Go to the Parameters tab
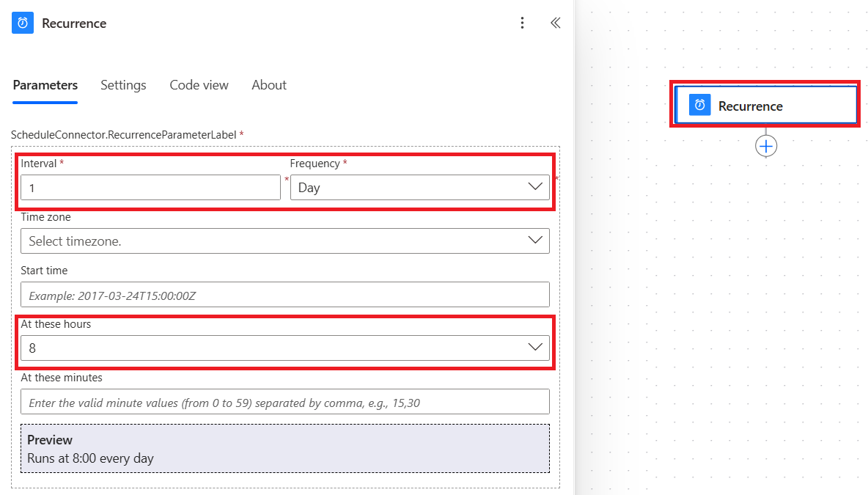Viewport: 868px width, 495px height. (x=45, y=85)
